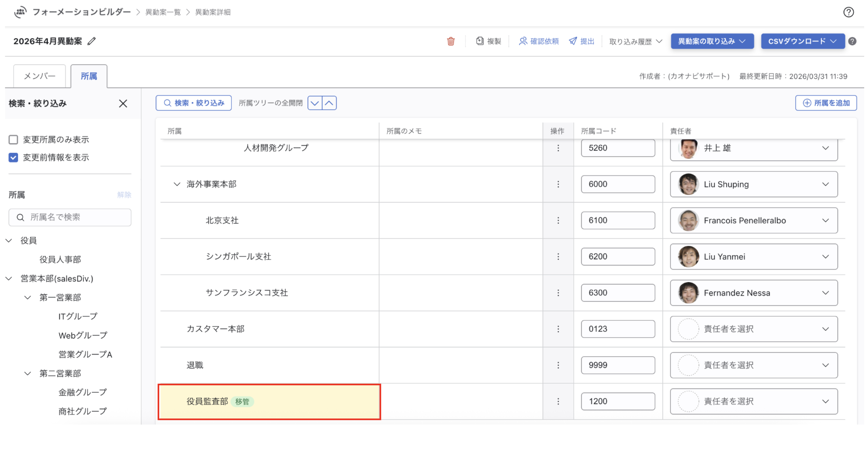Collapse all with the tree up-arrow button
The height and width of the screenshot is (449, 868).
coord(329,103)
